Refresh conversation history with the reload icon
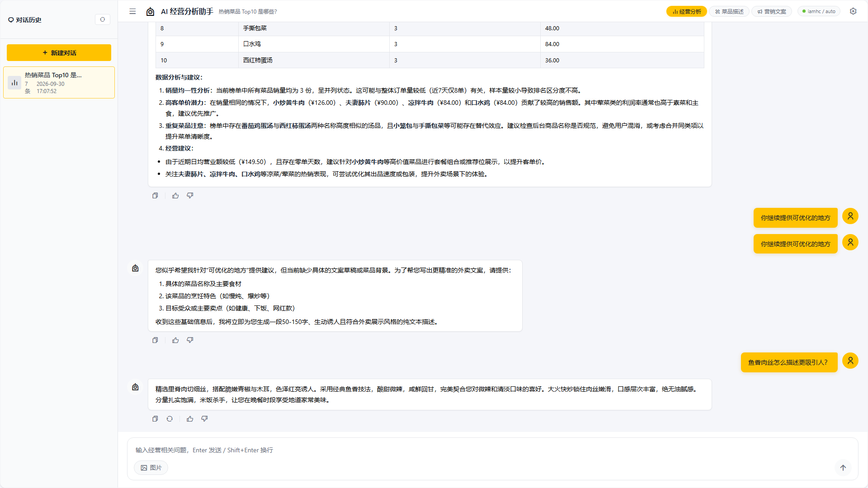Image resolution: width=868 pixels, height=488 pixels. tap(103, 19)
